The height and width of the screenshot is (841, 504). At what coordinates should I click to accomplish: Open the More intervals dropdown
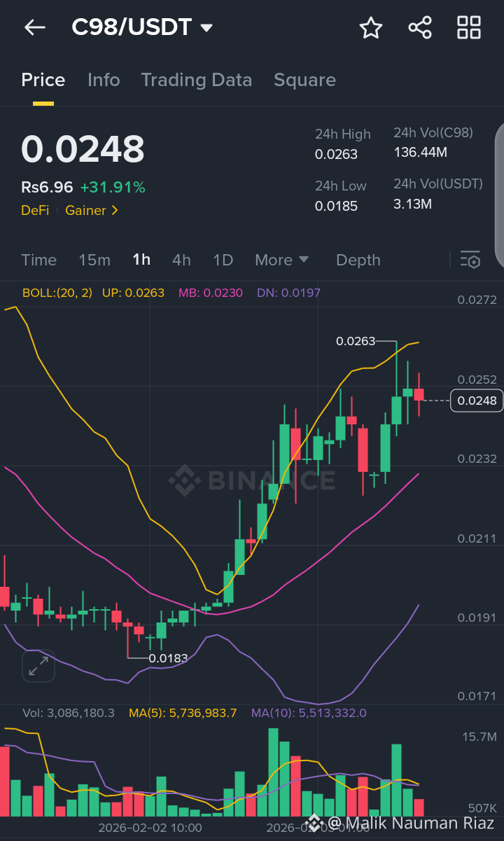pyautogui.click(x=281, y=260)
